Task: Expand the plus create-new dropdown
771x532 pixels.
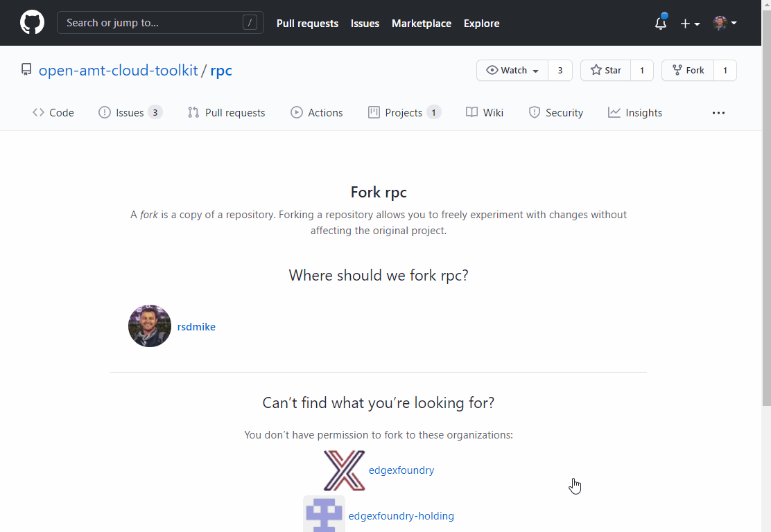Action: (x=690, y=24)
